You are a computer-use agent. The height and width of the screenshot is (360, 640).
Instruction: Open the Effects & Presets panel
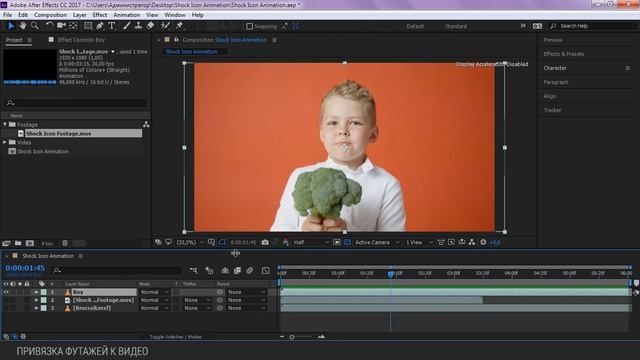[564, 54]
